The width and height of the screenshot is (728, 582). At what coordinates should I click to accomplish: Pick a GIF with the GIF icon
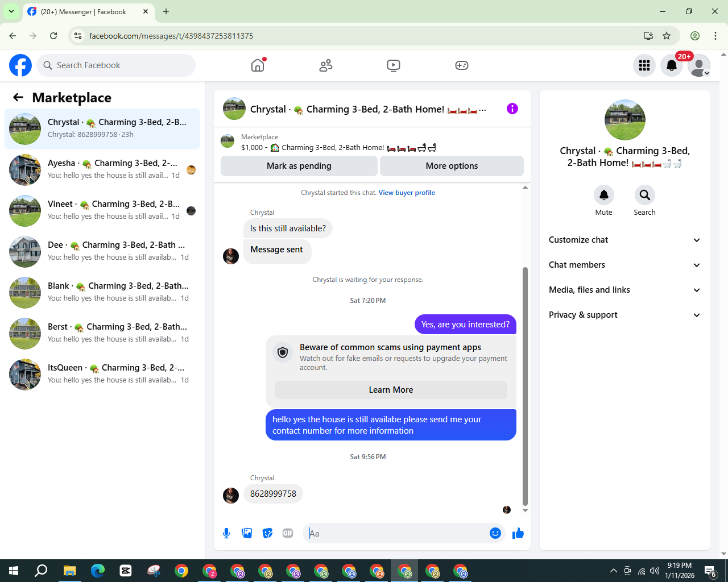[x=288, y=533]
